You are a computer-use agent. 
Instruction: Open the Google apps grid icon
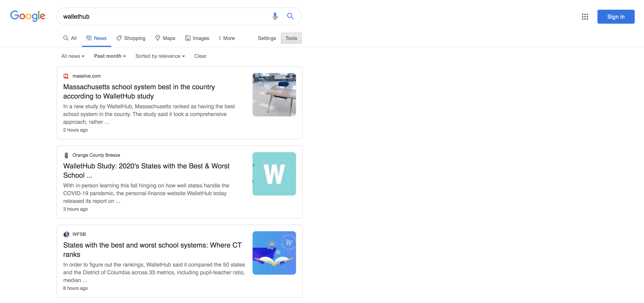point(585,17)
